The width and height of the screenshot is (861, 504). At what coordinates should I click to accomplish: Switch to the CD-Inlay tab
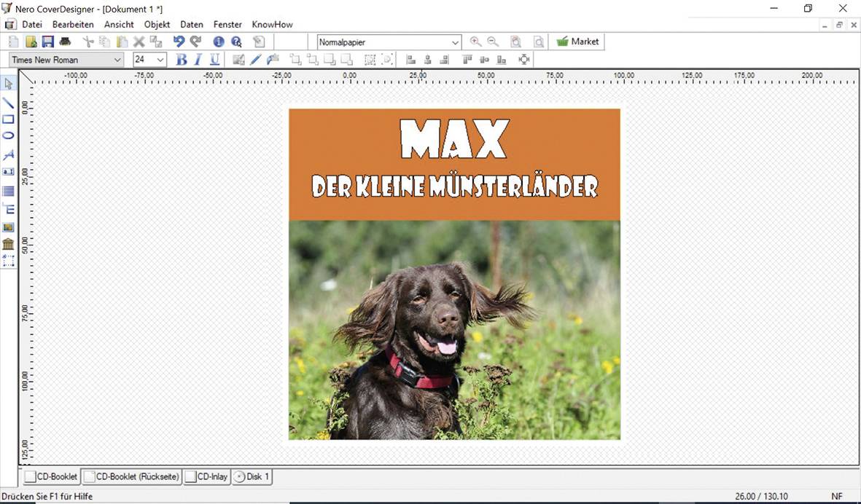coord(206,476)
